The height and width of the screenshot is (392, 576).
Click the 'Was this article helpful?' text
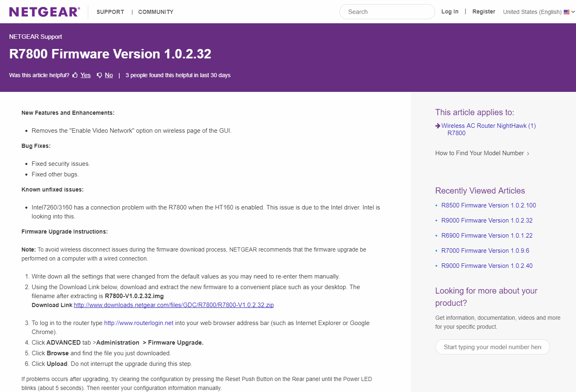tap(39, 75)
